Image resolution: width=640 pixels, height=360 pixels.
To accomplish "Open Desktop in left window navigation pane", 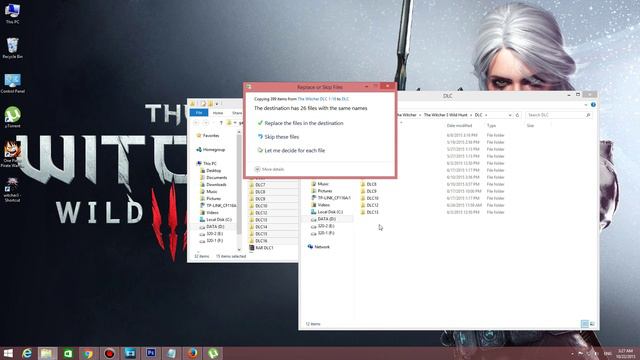I will 211,171.
